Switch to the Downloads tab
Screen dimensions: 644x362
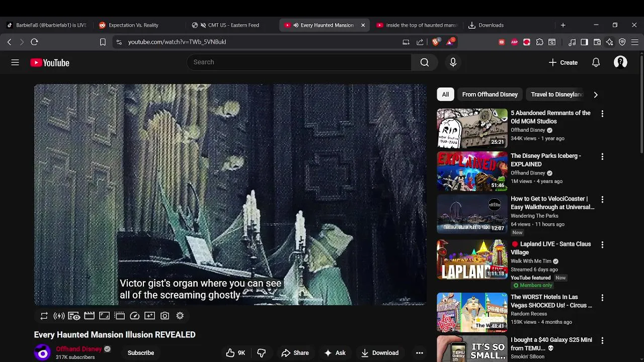[509, 25]
